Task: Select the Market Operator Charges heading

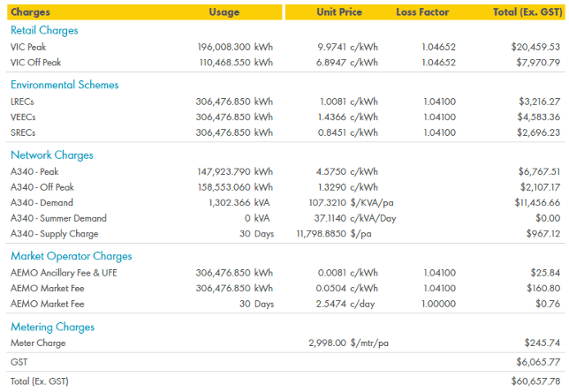Action: click(x=71, y=256)
